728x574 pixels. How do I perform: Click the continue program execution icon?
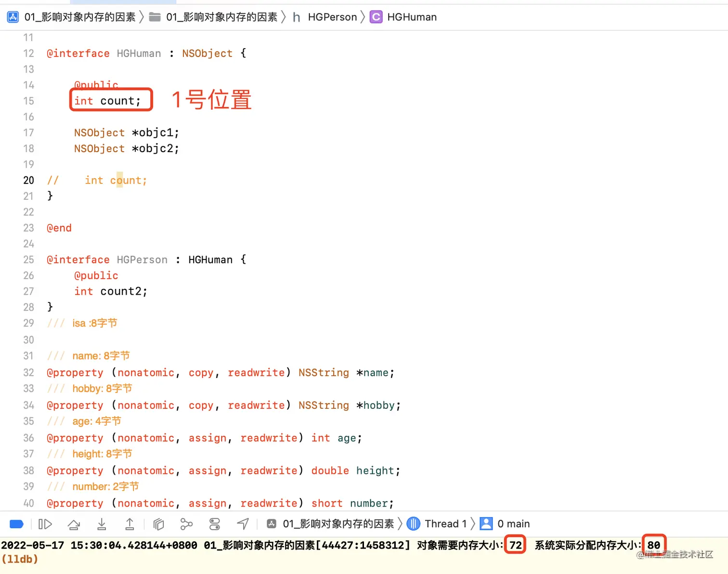[x=45, y=524]
